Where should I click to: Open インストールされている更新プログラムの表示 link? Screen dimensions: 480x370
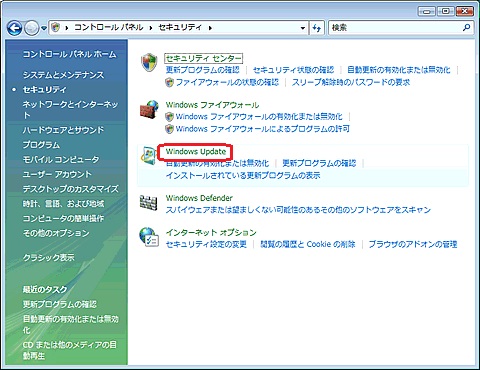[243, 175]
